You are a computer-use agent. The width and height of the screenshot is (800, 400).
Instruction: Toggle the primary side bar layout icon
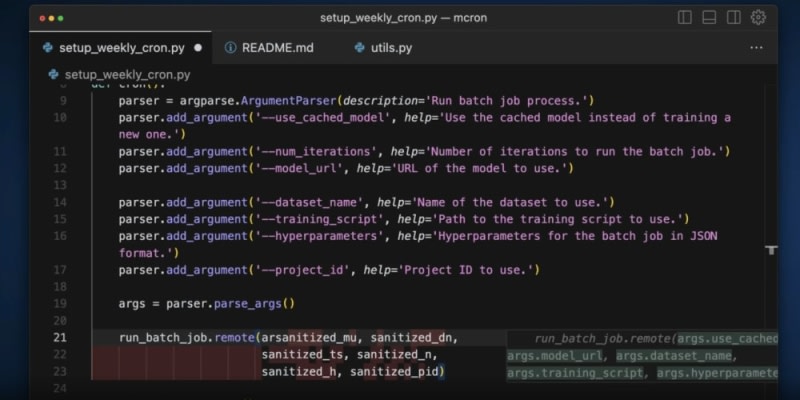click(x=685, y=18)
